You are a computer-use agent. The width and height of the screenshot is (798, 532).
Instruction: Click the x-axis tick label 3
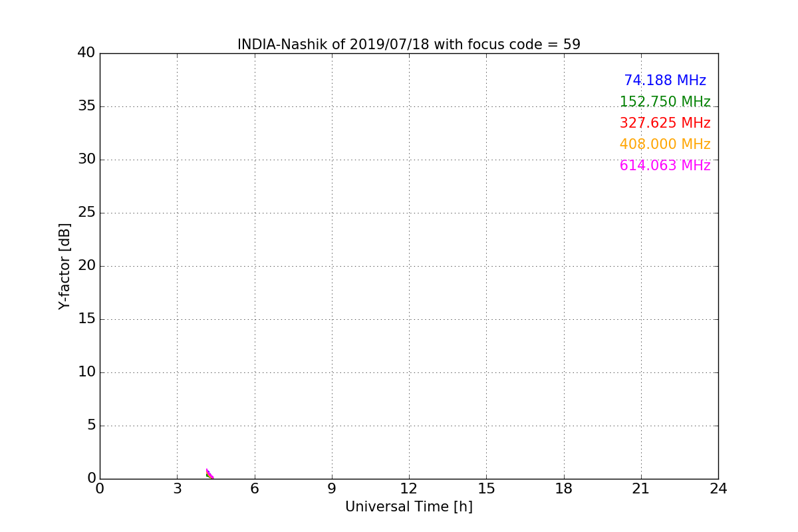(x=177, y=489)
